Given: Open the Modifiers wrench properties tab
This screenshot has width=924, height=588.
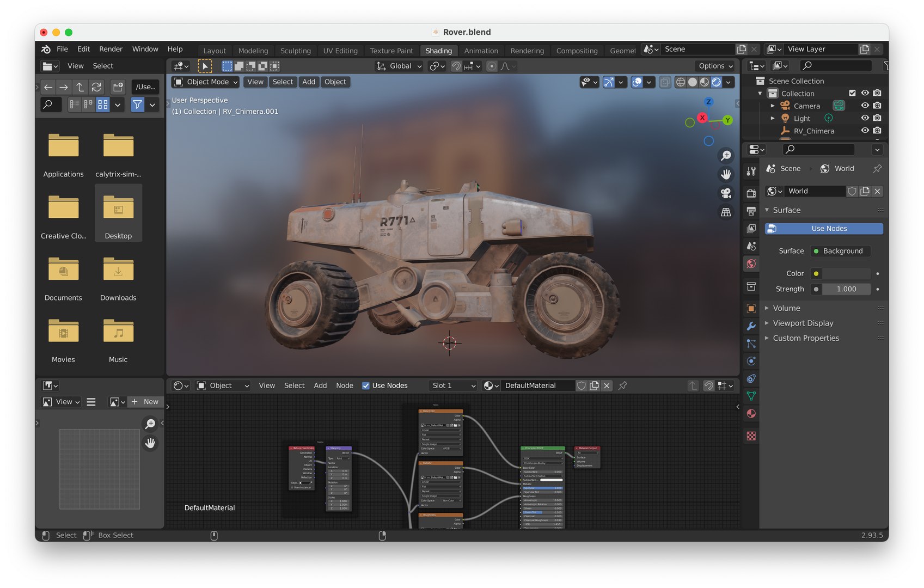Looking at the screenshot, I should 751,326.
